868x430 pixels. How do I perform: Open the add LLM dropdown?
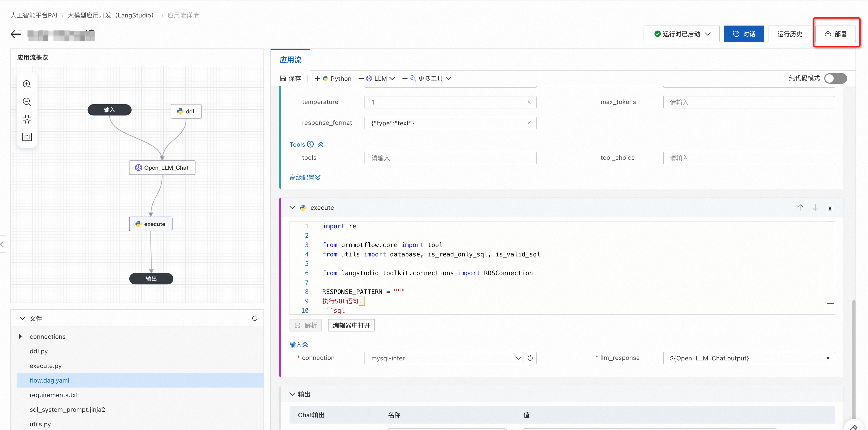377,79
